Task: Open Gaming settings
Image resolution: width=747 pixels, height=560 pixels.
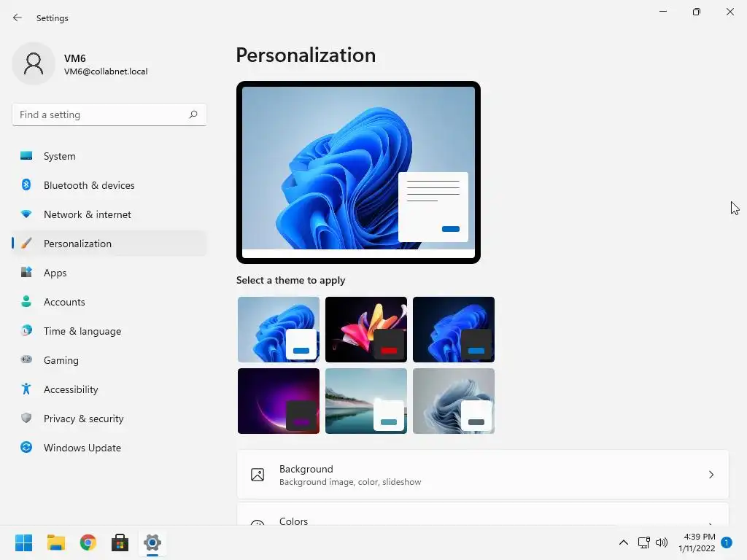Action: pyautogui.click(x=109, y=359)
